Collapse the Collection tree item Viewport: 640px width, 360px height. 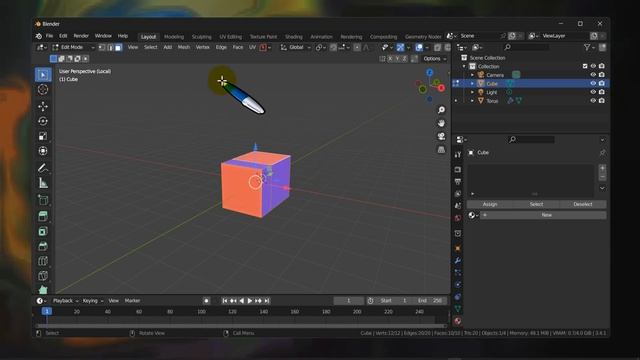point(464,66)
